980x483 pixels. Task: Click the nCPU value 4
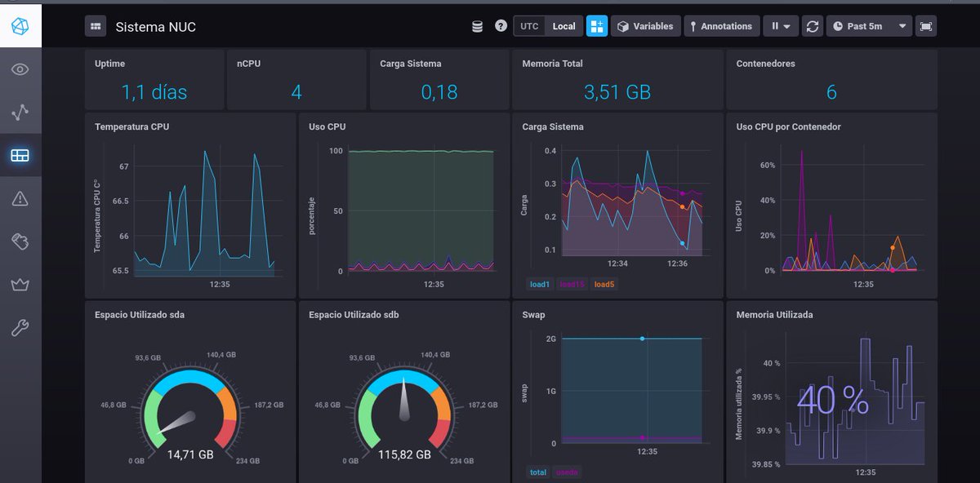click(x=296, y=92)
